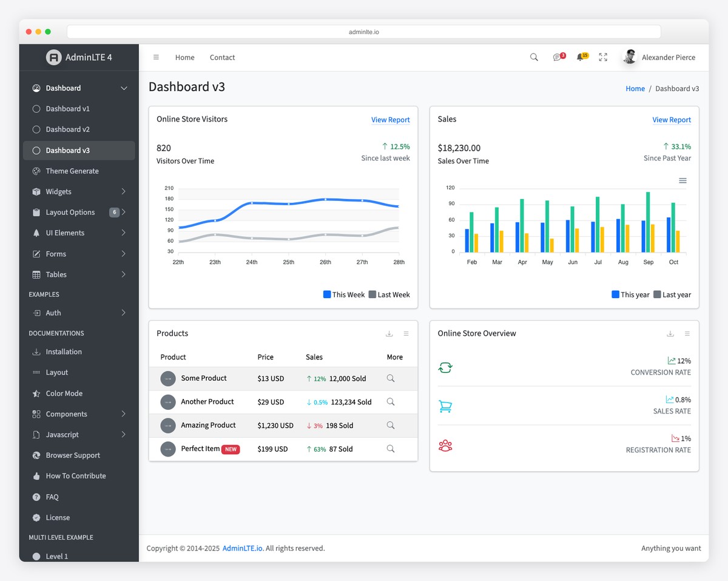Screen dimensions: 728x581
Task: Download the Online Store Overview data
Action: (670, 333)
